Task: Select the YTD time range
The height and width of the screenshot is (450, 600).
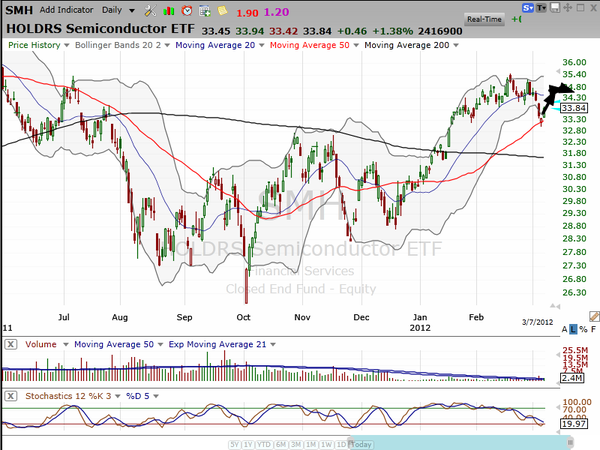Action: 264,445
